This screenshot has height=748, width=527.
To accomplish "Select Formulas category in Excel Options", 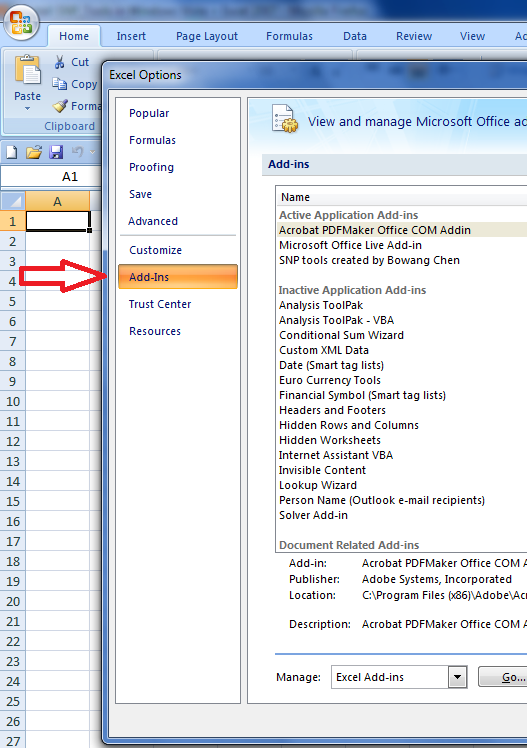I will (153, 140).
